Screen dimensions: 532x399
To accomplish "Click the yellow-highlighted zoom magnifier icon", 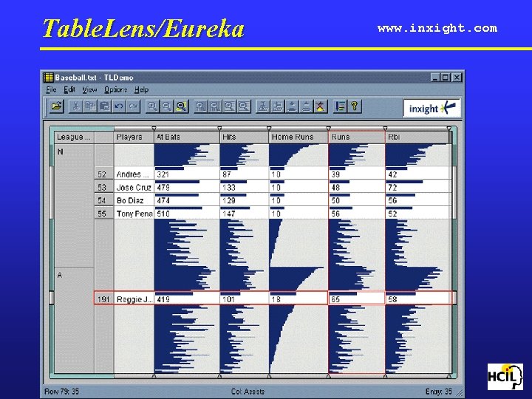I will 181,106.
